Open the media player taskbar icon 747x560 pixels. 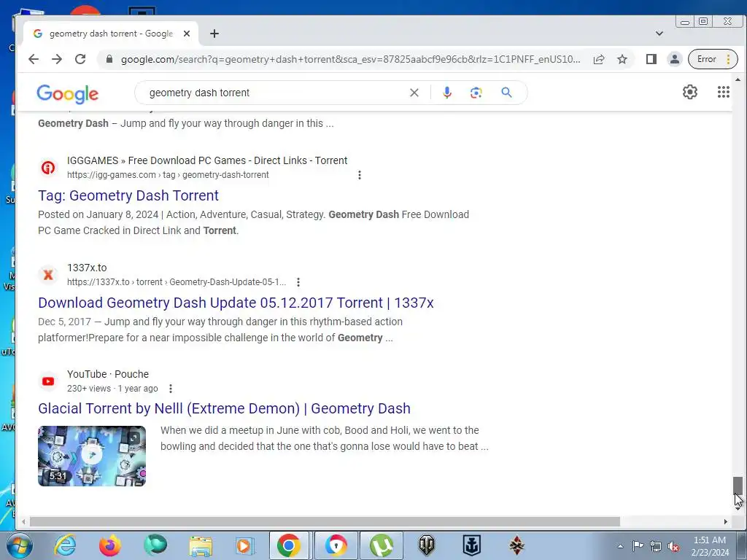pos(245,545)
